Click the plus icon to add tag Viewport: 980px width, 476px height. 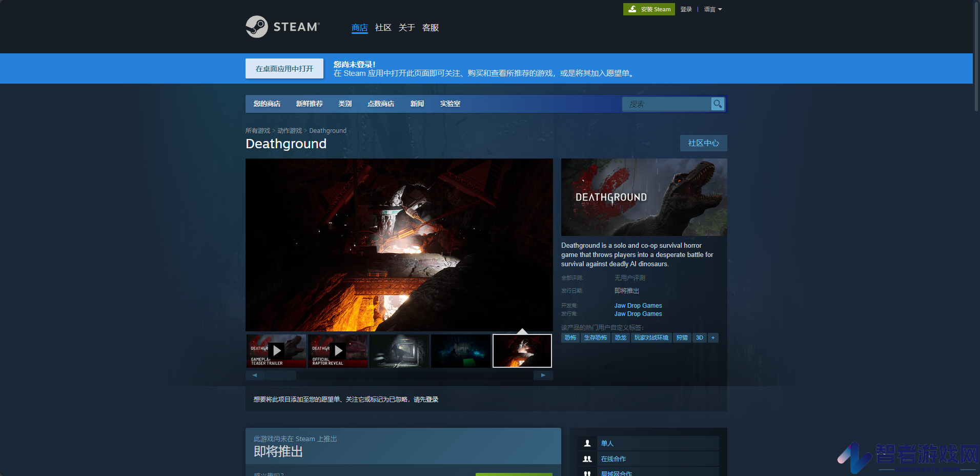point(713,338)
